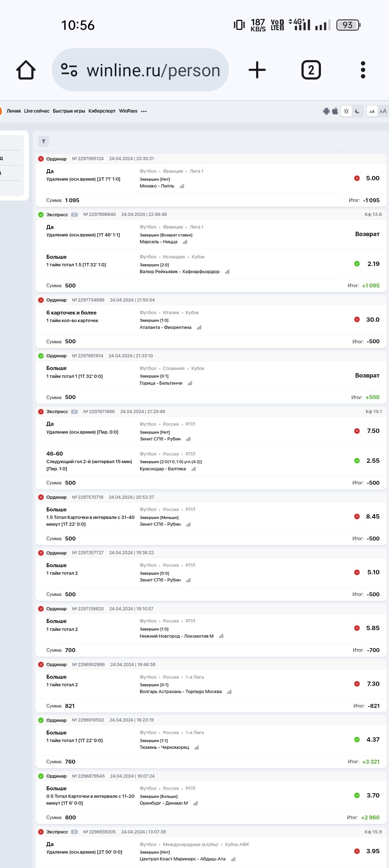Click the Apple app download icon
Screen dimensions: 389x868
[x=335, y=111]
